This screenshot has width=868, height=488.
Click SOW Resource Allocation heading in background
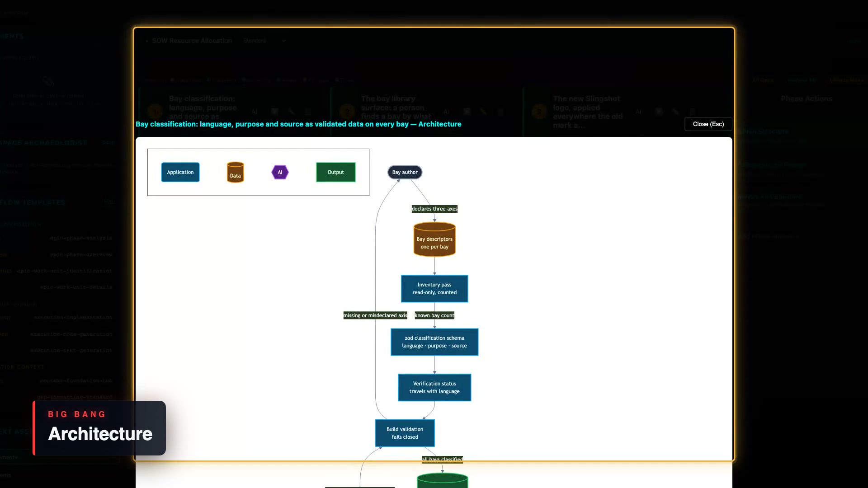pos(192,41)
